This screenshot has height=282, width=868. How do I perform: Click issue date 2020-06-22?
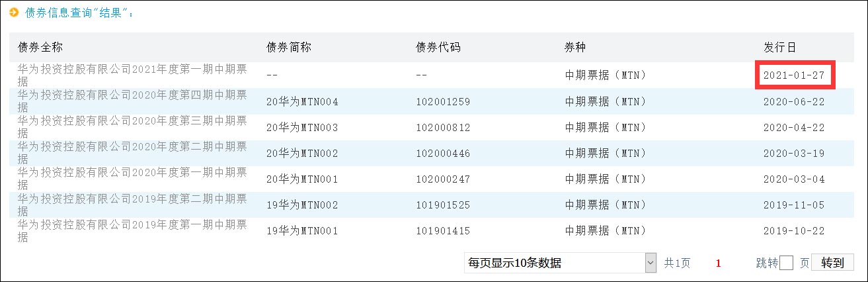pyautogui.click(x=794, y=101)
